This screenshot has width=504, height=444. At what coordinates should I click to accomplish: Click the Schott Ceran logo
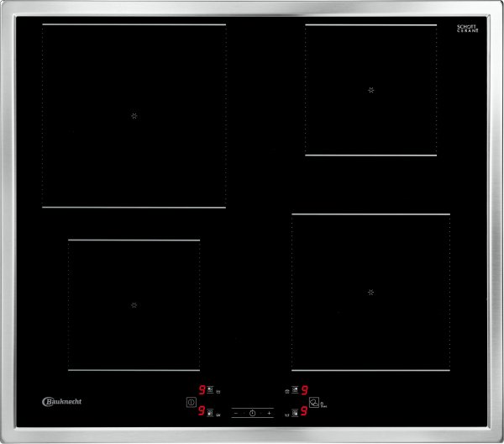(467, 29)
